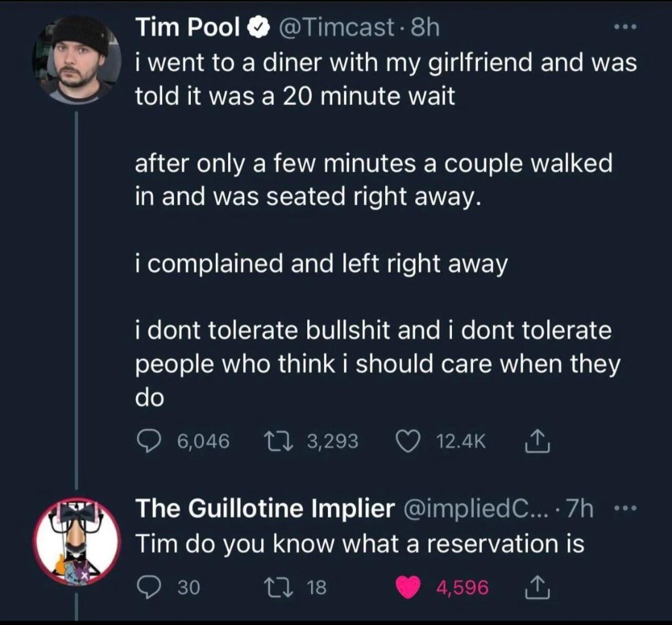Open The Guillotine Implier's avatar
672x625 pixels.
[x=77, y=541]
